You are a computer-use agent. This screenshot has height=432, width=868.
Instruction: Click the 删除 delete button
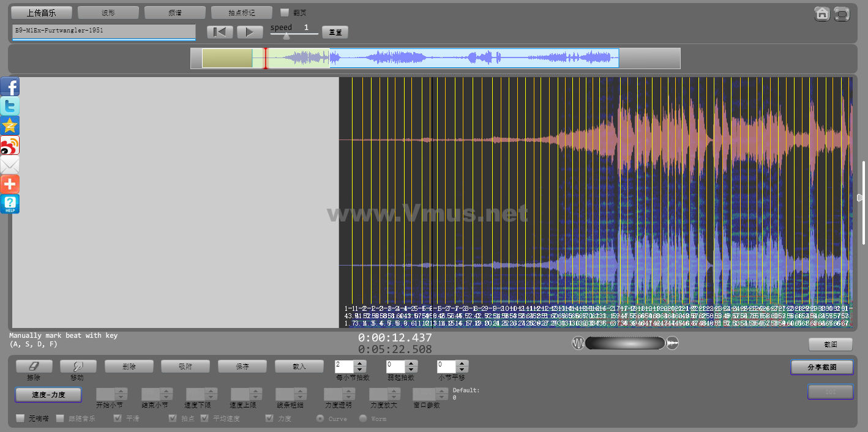pos(129,366)
